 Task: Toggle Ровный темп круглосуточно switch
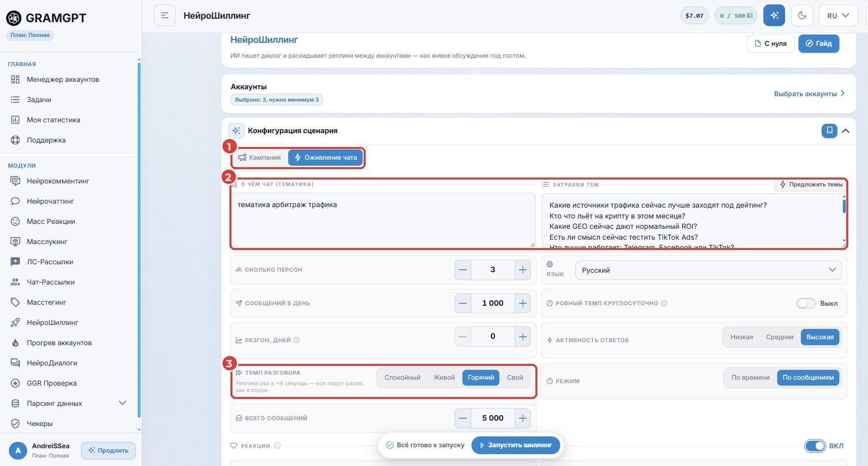coord(806,303)
